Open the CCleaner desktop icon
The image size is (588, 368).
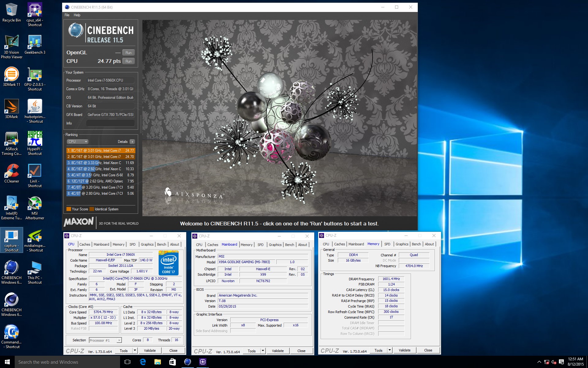pos(12,173)
